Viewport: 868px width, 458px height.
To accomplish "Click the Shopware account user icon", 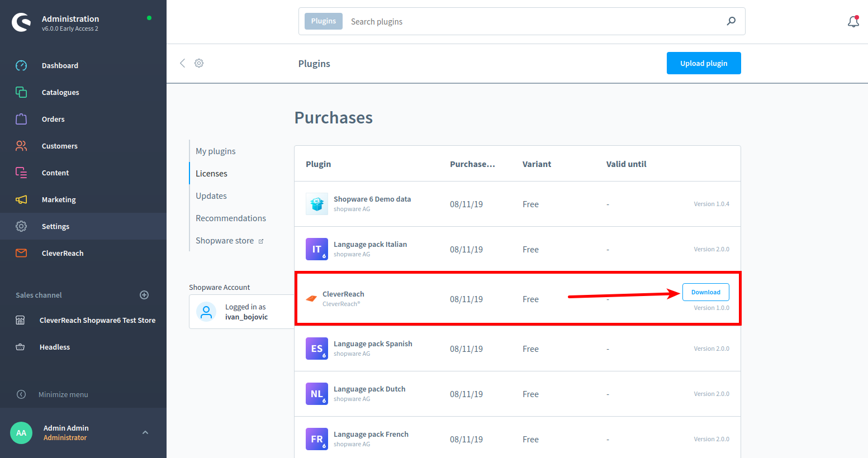I will [206, 312].
